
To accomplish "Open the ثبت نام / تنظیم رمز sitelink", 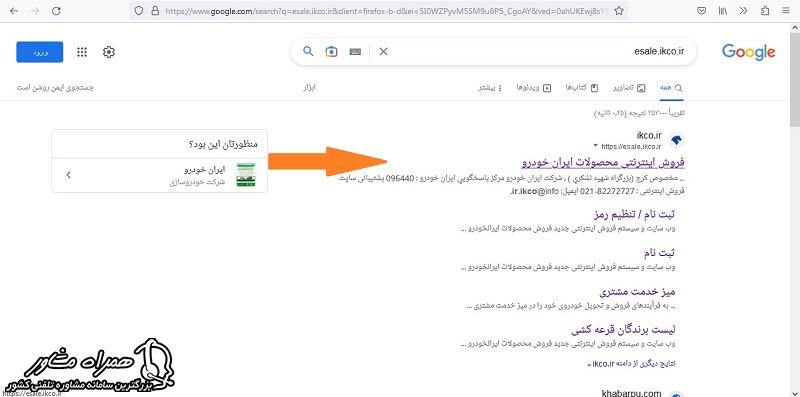I will point(635,214).
